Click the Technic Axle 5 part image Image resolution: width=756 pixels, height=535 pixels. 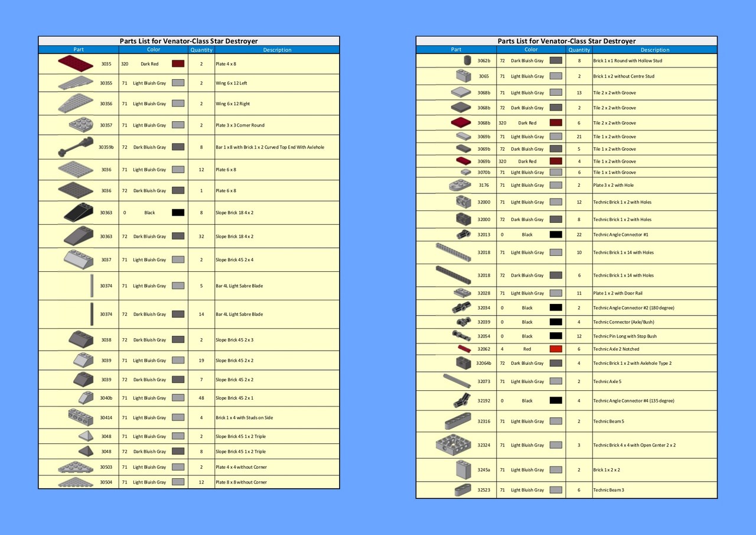point(457,381)
